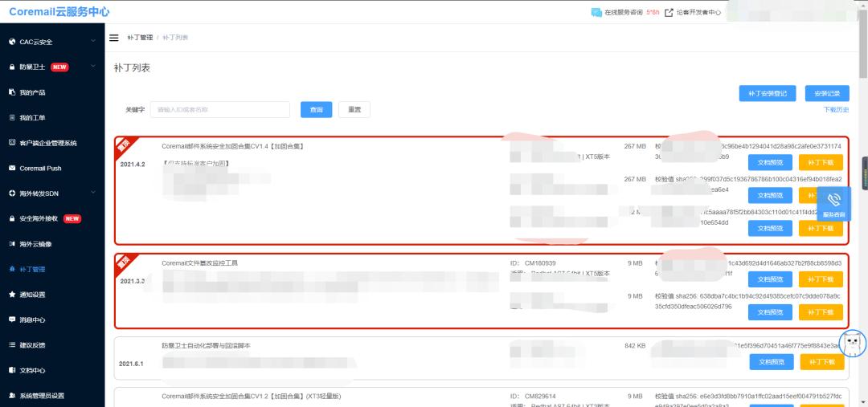The image size is (868, 407).
Task: Click the CAC云安全 globe icon
Action: coord(12,42)
